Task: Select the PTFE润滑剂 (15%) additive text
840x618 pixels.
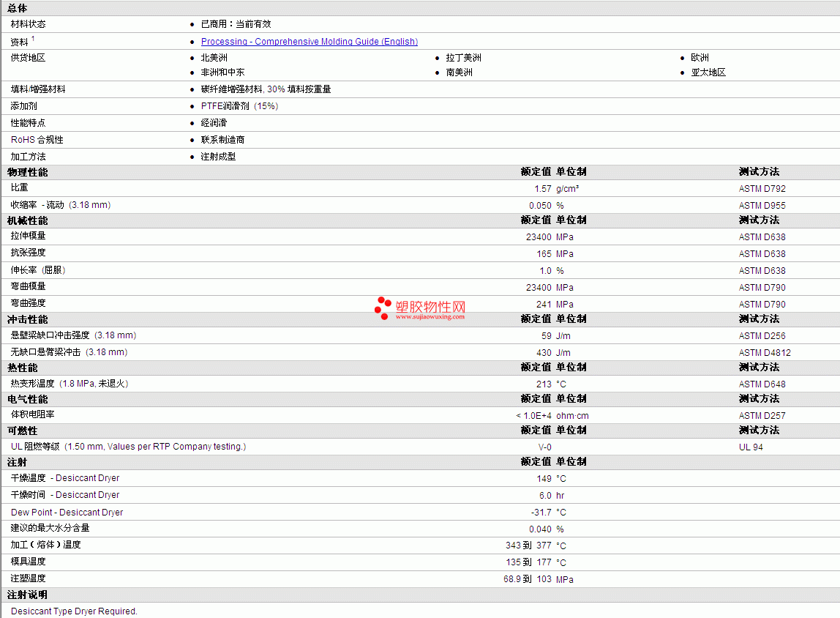Action: [239, 106]
